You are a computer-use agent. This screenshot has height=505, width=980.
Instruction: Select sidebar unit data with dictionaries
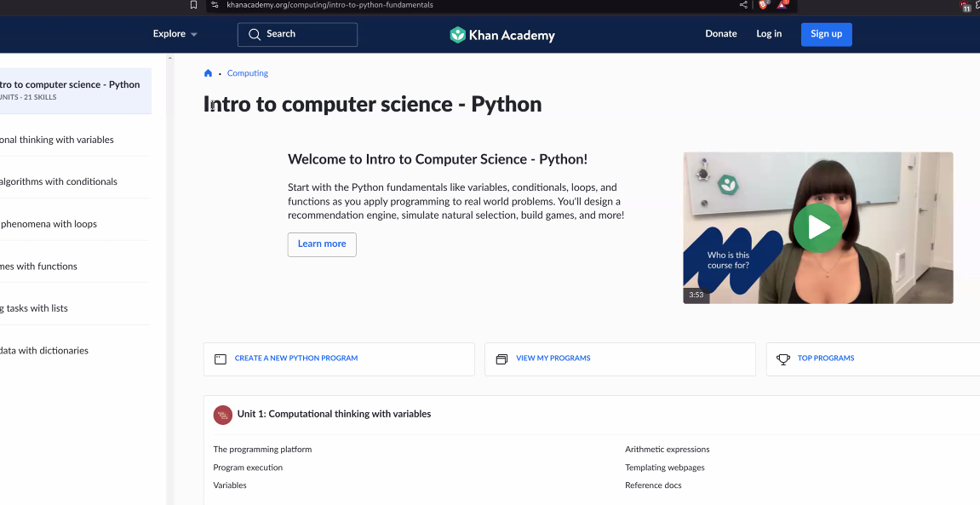(44, 351)
